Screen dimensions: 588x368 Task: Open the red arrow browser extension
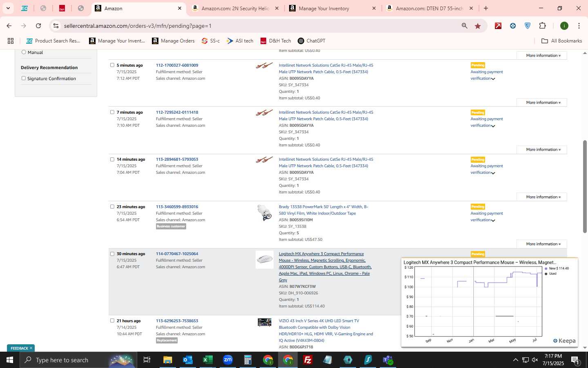pos(498,26)
